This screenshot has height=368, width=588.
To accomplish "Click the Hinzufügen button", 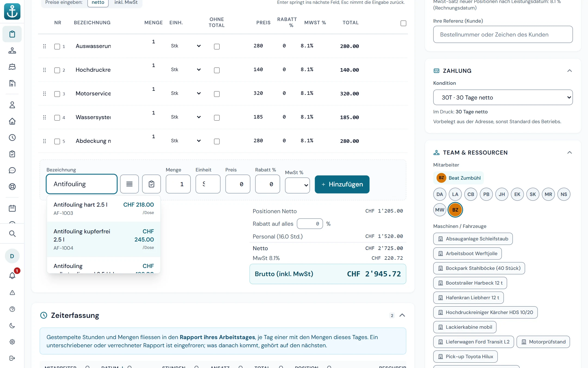I will [342, 184].
